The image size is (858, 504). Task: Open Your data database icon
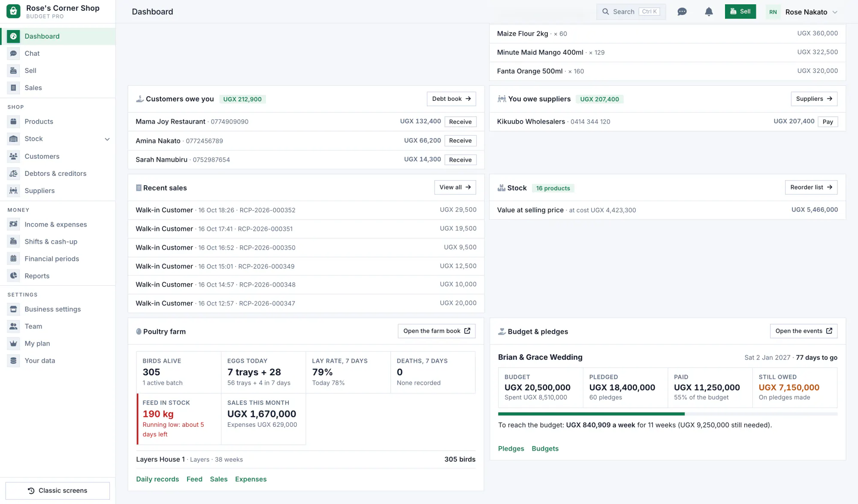coord(13,361)
